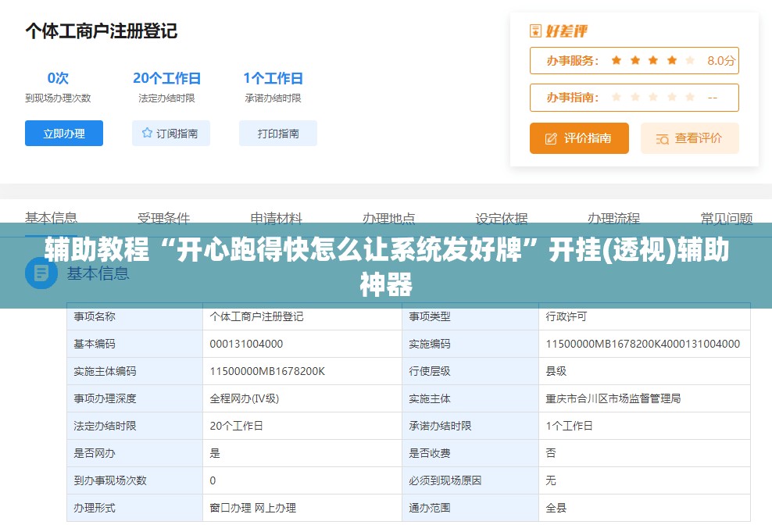Click the 订阅指南 button with star icon
772x532 pixels.
click(x=171, y=134)
